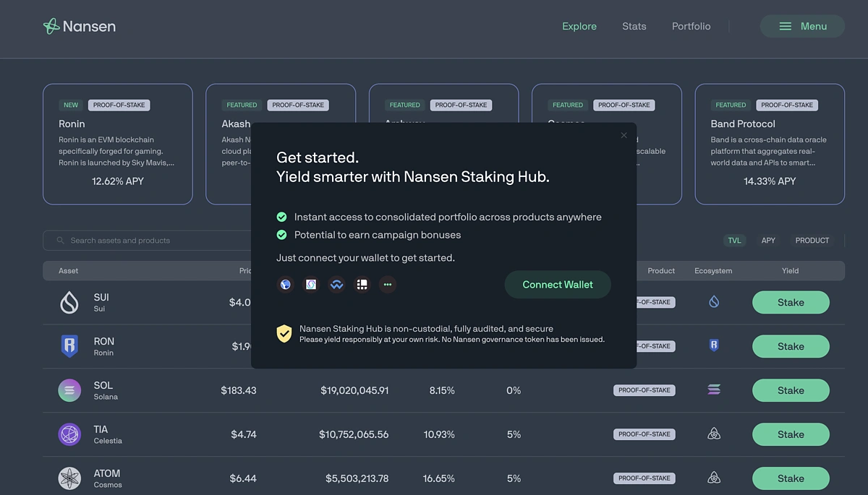Sort by APY toggle
Viewport: 868px width, 495px height.
pos(768,241)
